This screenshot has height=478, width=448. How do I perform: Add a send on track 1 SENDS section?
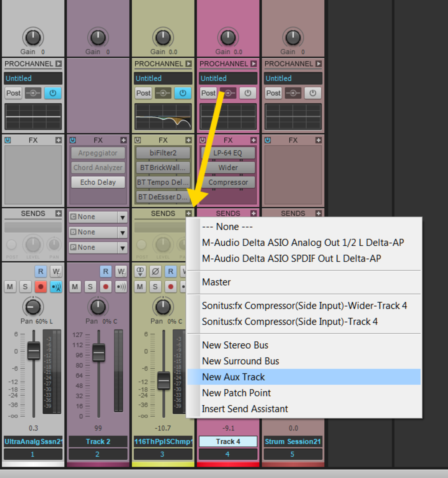tap(58, 214)
